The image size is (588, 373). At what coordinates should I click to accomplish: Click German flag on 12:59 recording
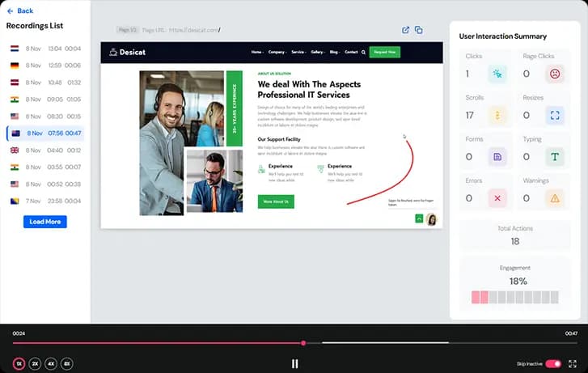tap(15, 66)
